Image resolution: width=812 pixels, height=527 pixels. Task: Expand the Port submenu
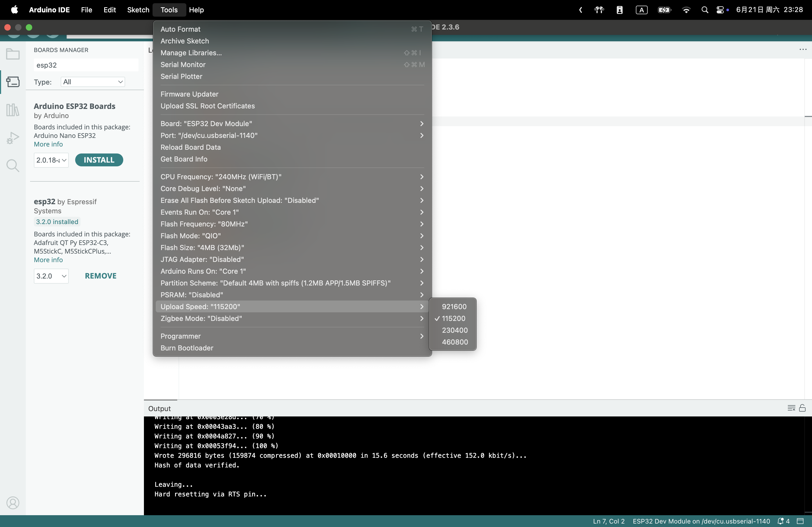[x=292, y=135]
